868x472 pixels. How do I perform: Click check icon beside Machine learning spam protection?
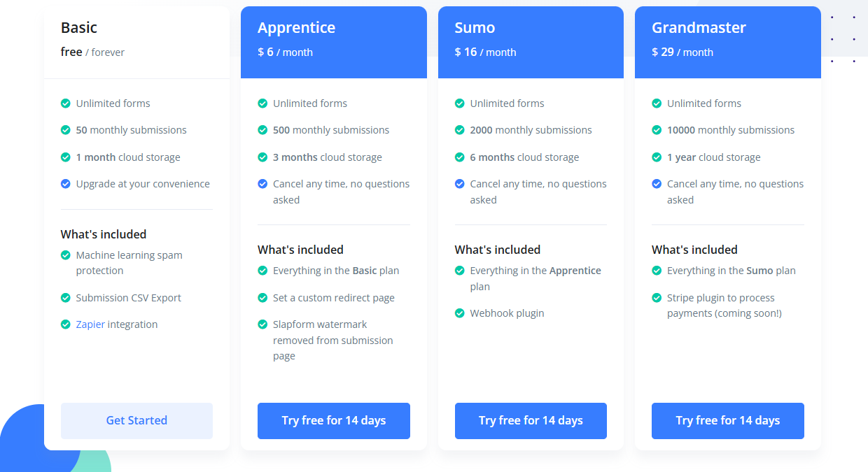[x=66, y=255]
